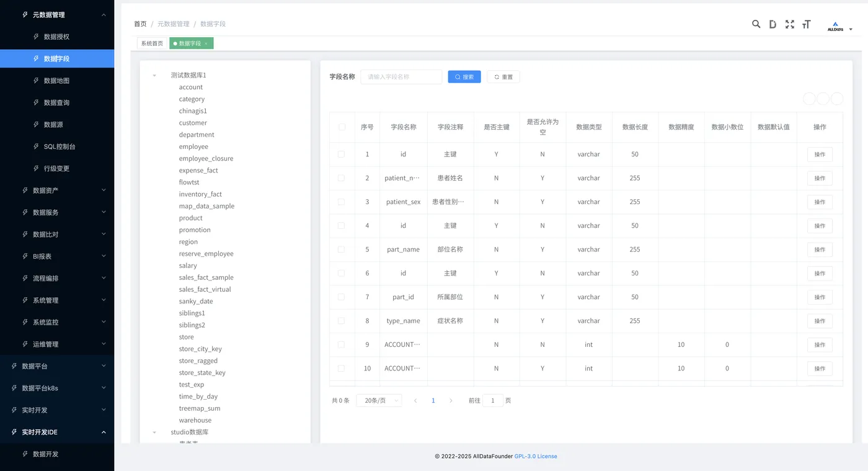Expand the 数据资产 submenu chevron
This screenshot has height=471, width=868.
point(104,191)
